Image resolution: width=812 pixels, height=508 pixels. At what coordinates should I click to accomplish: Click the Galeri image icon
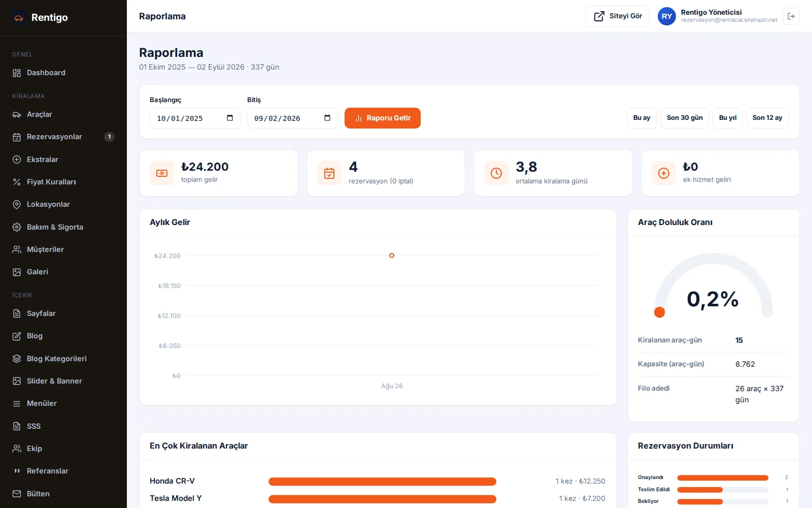(17, 272)
